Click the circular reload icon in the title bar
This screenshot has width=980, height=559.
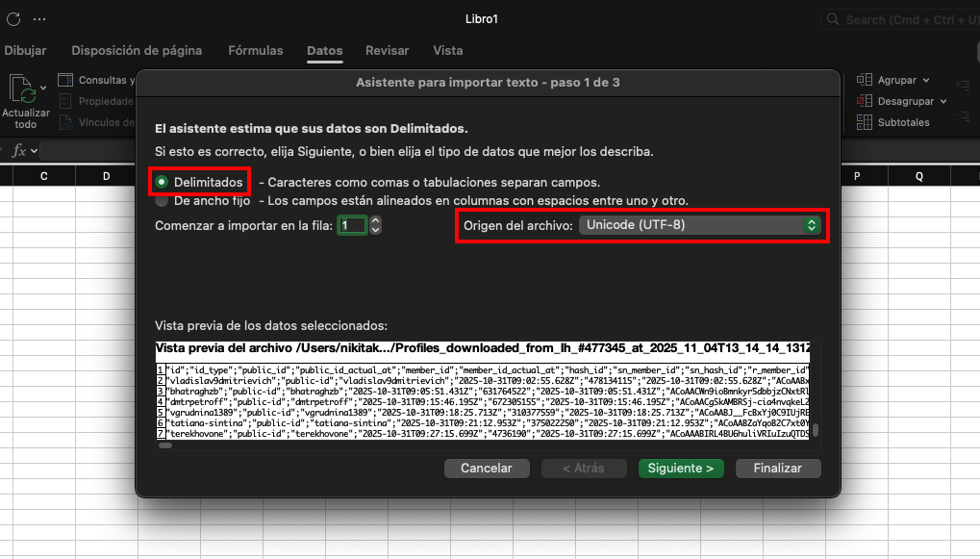pyautogui.click(x=13, y=19)
